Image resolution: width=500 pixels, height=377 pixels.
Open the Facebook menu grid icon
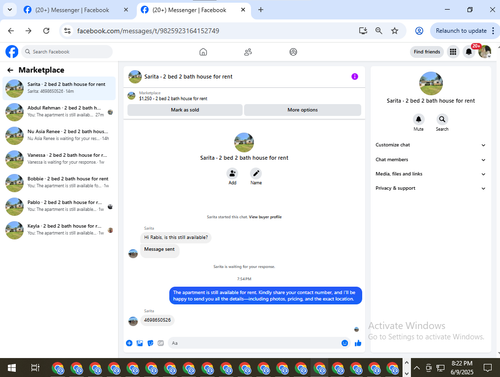453,52
